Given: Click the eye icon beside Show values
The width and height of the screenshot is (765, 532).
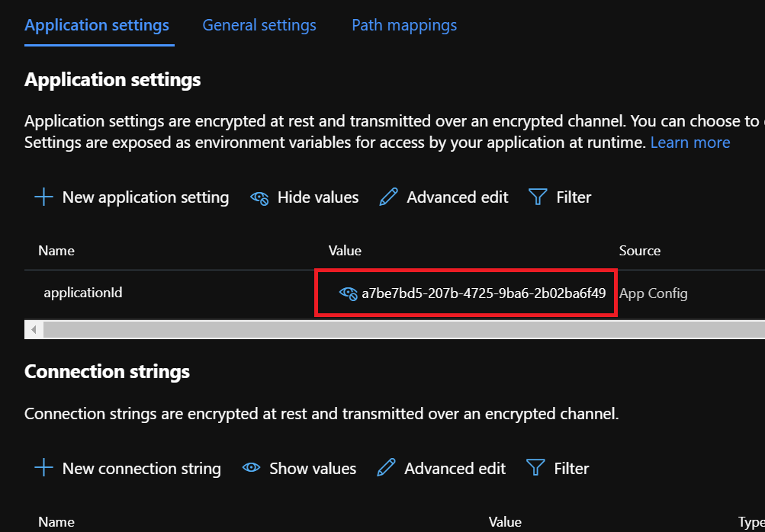Looking at the screenshot, I should (252, 468).
